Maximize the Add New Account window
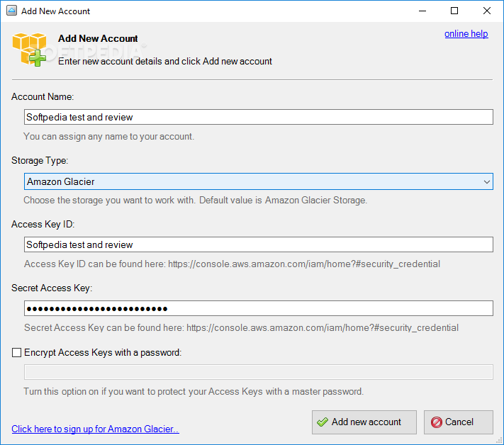The image size is (504, 445). 454,11
